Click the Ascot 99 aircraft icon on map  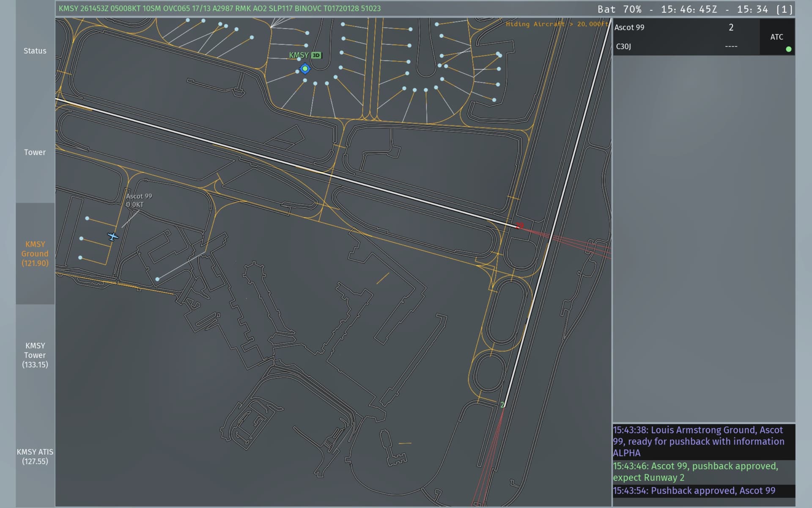pyautogui.click(x=112, y=236)
